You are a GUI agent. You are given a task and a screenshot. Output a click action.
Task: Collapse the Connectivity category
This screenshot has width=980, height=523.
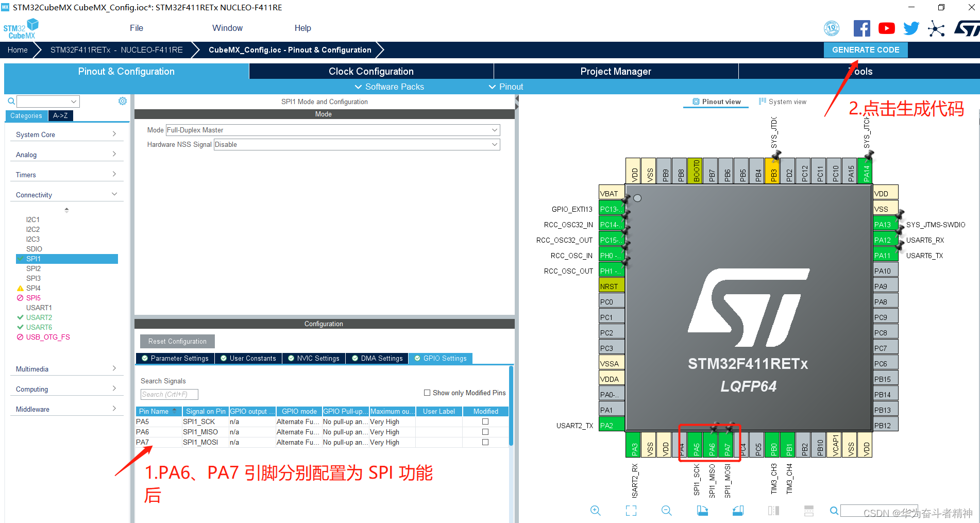tap(66, 195)
